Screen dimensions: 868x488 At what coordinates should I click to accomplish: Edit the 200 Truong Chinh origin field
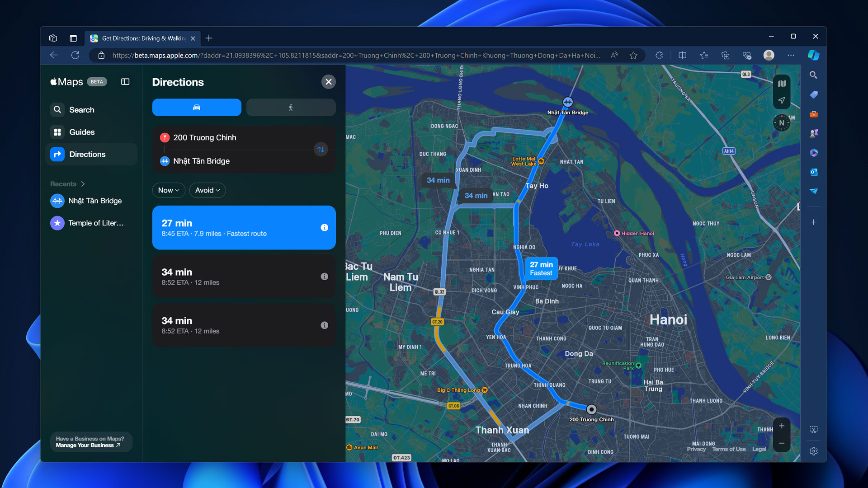point(235,137)
